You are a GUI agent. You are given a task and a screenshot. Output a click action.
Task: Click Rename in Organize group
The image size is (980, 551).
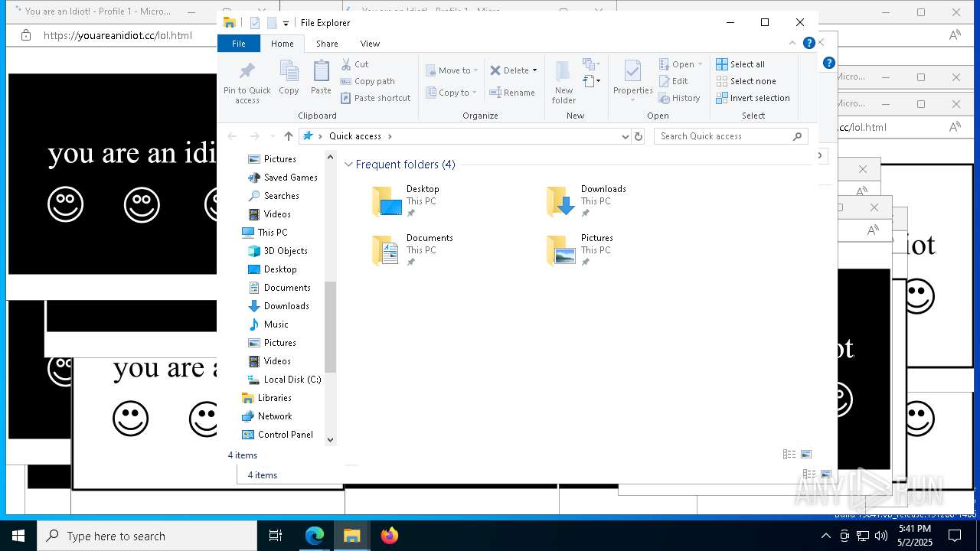coord(512,93)
